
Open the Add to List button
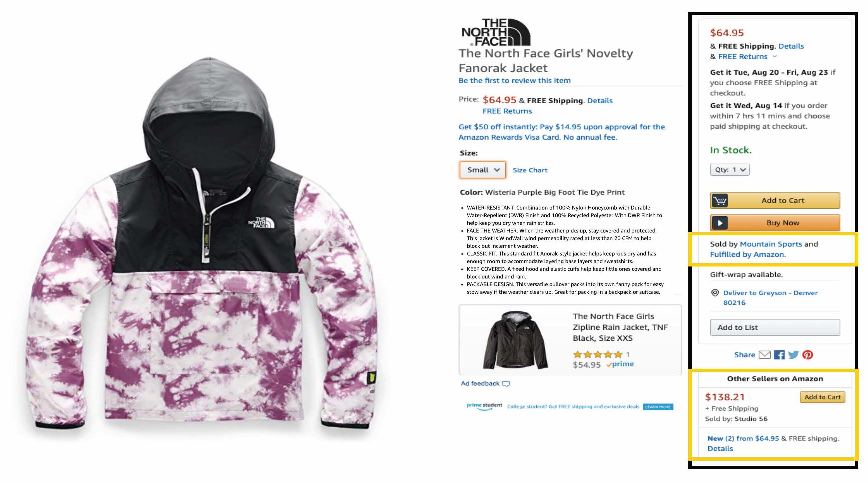775,327
